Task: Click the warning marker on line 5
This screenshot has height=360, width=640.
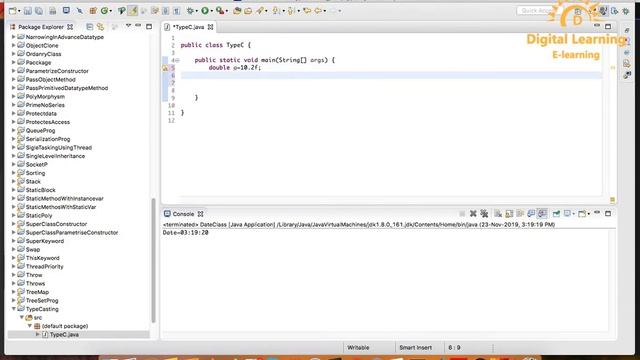Action: (165, 68)
